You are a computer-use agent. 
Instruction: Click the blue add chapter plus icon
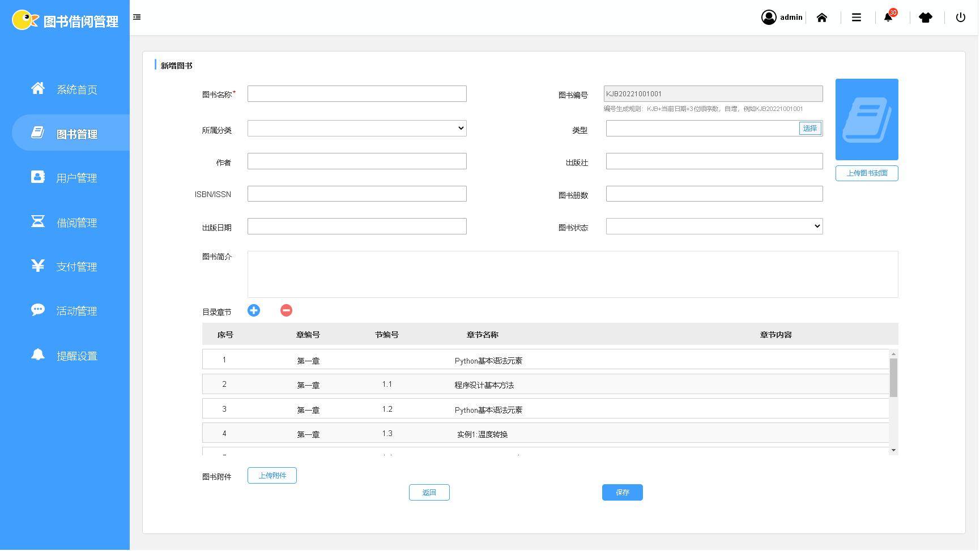[x=253, y=311]
